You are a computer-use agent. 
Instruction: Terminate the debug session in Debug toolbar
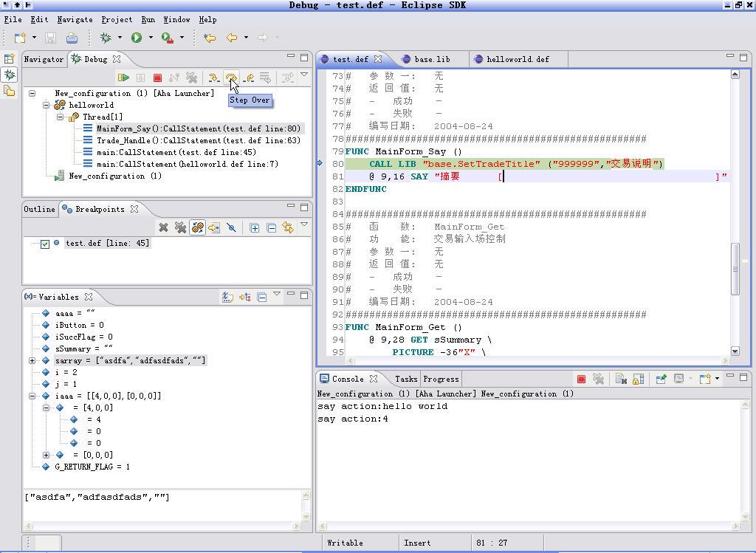pyautogui.click(x=157, y=78)
